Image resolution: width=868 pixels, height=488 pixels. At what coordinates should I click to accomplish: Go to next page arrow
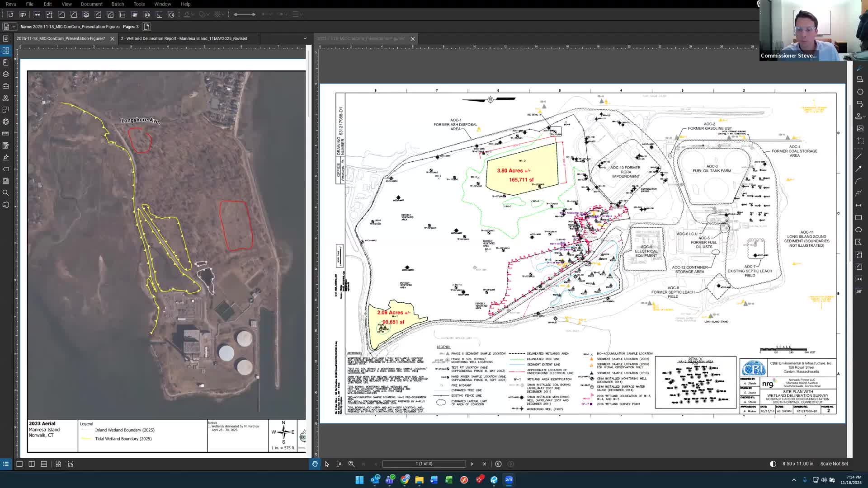(472, 464)
